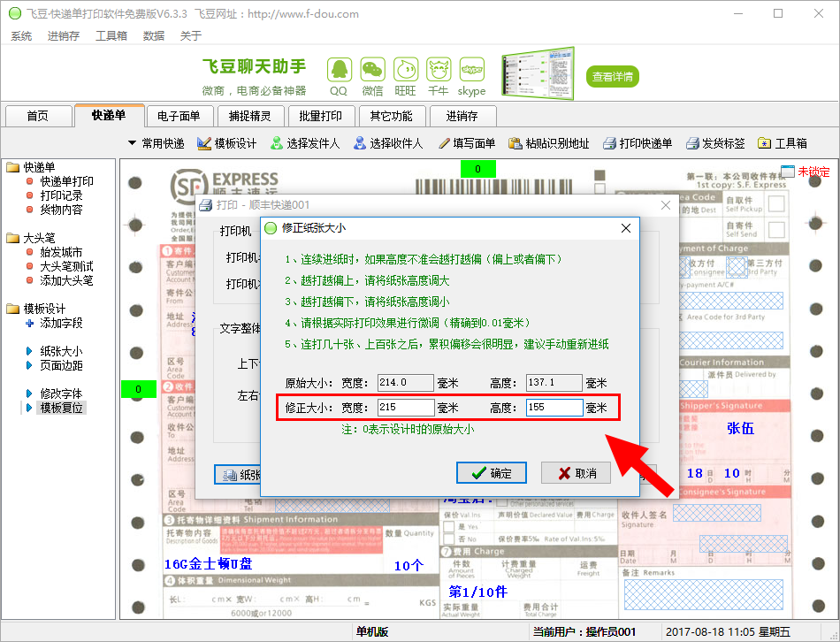This screenshot has width=840, height=642.
Task: Open the skype icon
Action: click(472, 70)
